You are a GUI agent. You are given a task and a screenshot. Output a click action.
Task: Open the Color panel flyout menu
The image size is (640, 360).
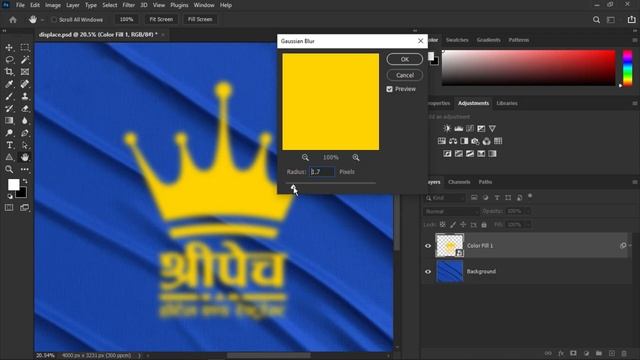(x=635, y=40)
